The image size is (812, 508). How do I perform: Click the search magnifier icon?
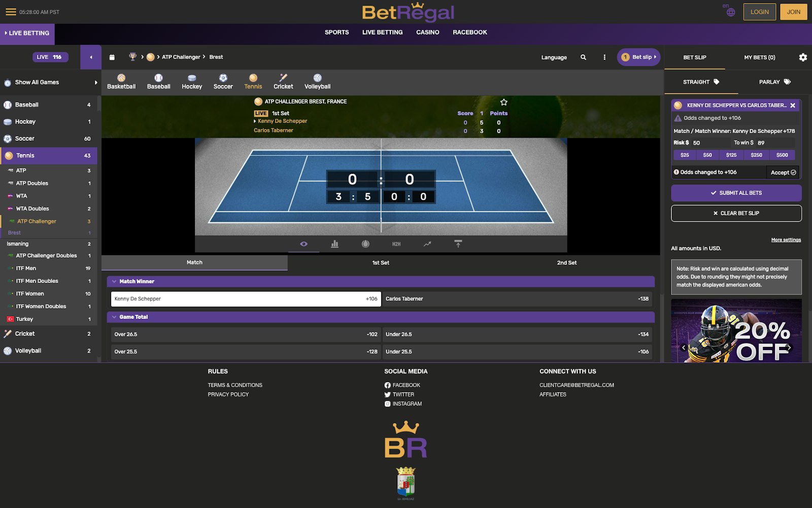tap(583, 57)
